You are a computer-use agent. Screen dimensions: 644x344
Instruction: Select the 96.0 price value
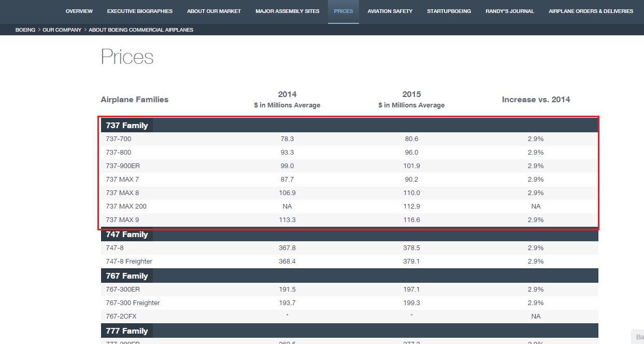[x=411, y=153]
